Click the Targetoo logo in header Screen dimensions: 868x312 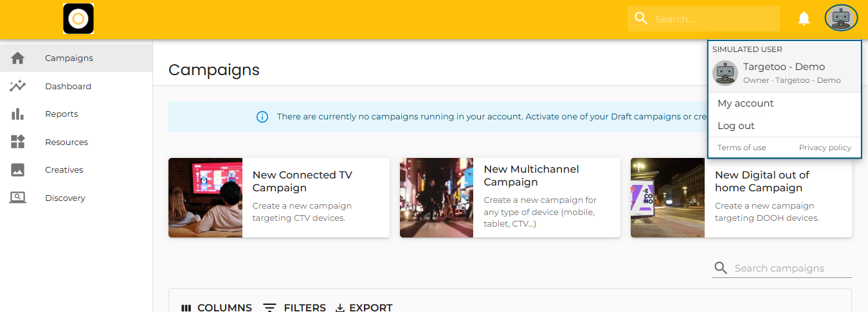78,19
